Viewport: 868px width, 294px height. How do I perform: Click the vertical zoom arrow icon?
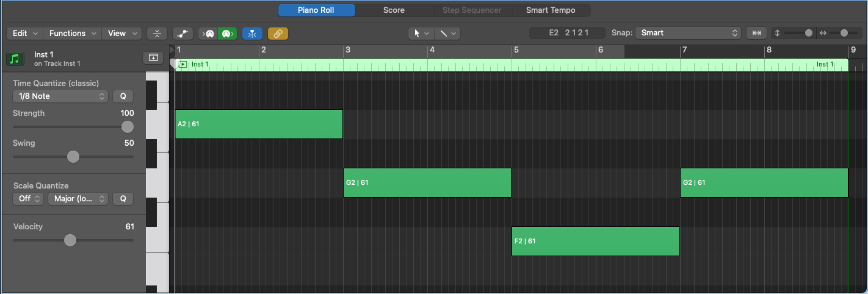coord(777,33)
